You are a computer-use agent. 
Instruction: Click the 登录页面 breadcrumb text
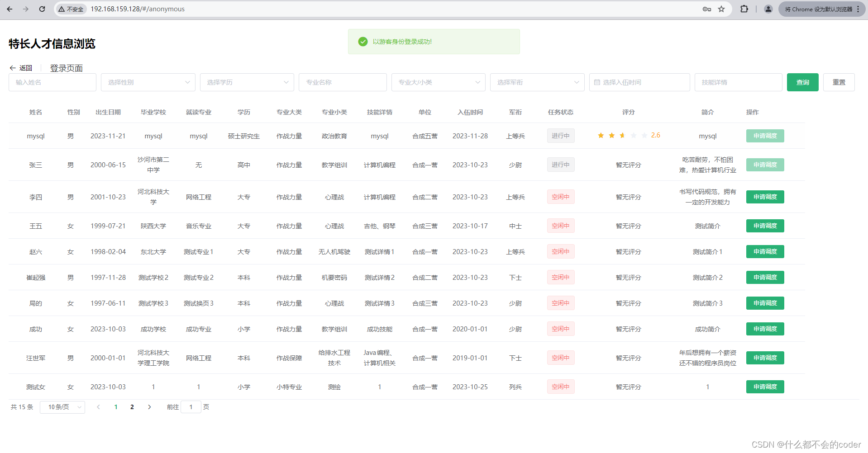point(67,68)
